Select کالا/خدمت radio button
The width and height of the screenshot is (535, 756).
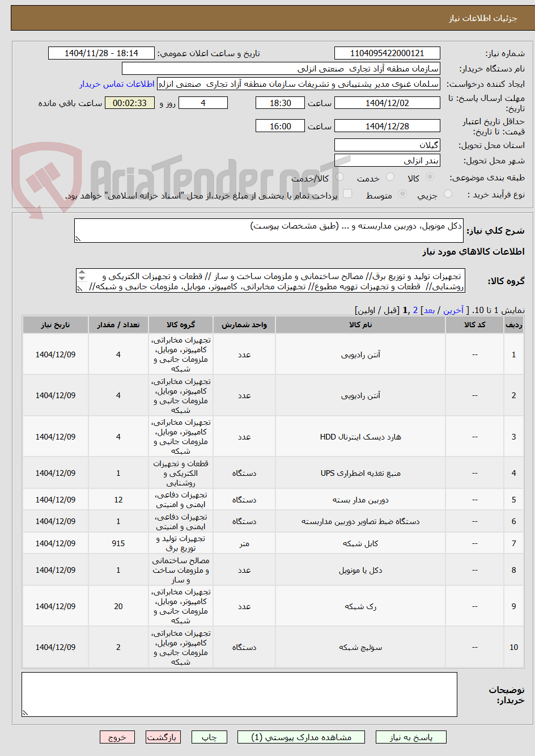[x=339, y=178]
